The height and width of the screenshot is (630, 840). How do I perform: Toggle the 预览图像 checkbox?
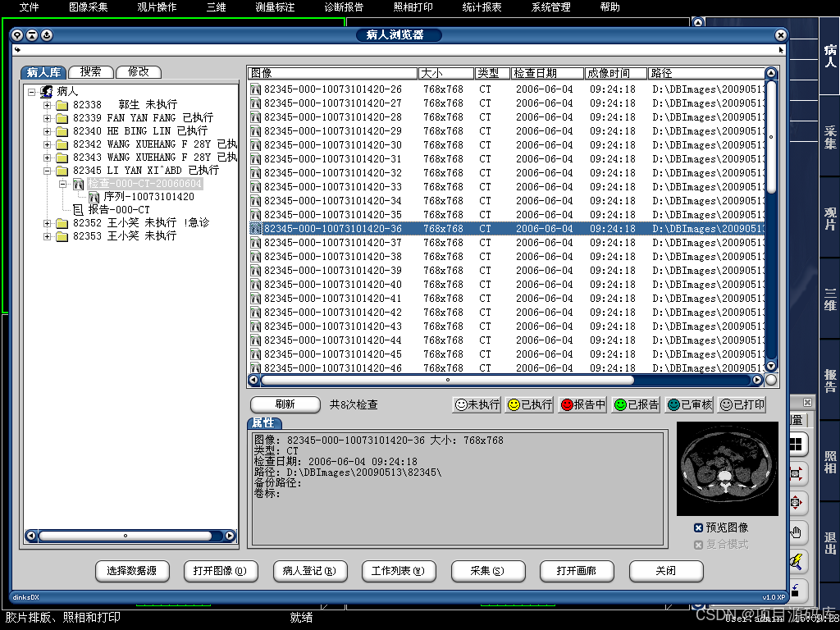[698, 528]
